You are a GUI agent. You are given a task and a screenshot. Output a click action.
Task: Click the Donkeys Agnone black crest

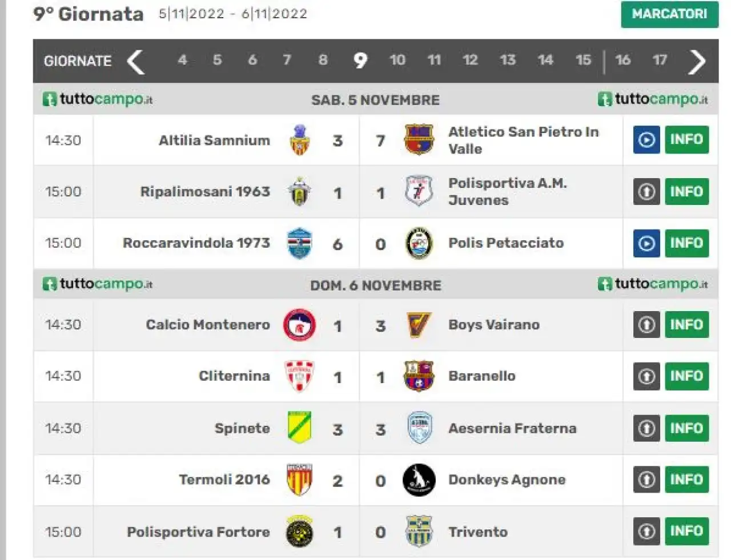pos(419,480)
